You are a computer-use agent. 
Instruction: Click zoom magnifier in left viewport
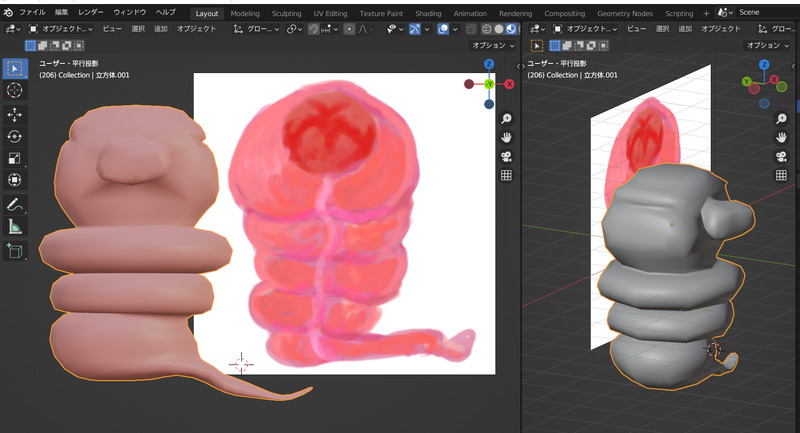point(506,118)
